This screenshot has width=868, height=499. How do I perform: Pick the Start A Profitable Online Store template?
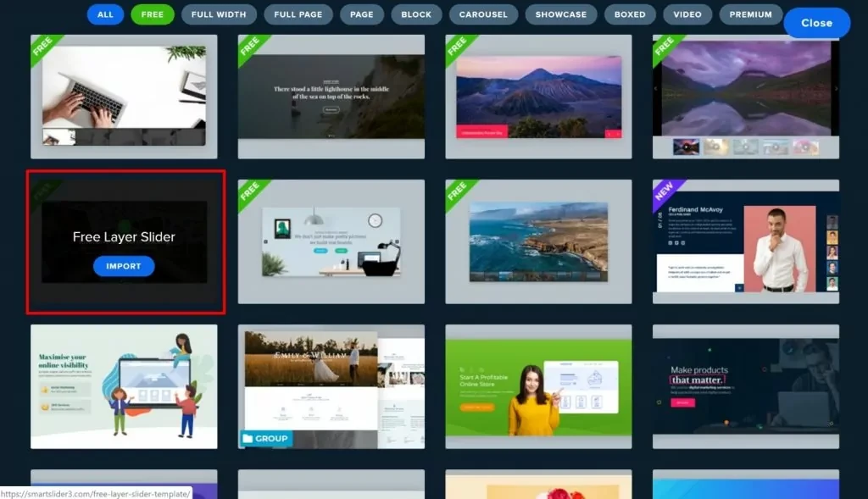(x=538, y=386)
